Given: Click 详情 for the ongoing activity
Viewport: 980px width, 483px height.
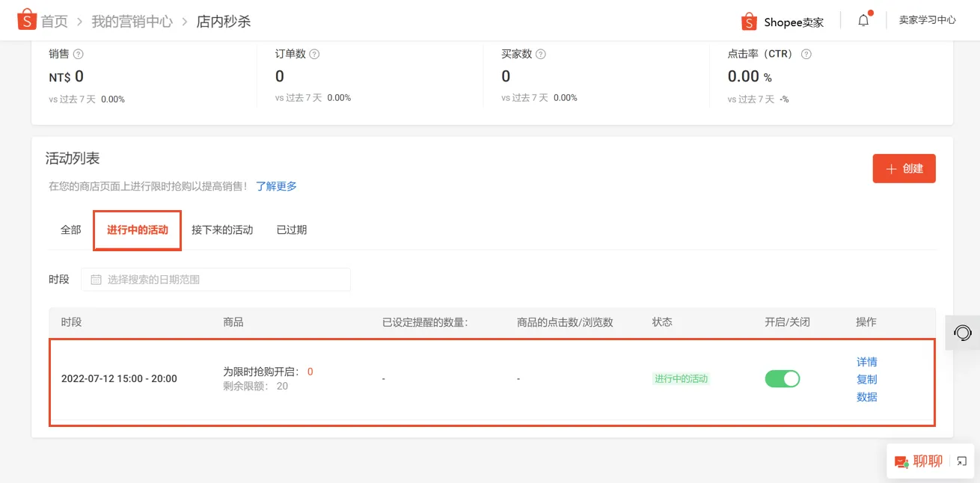Looking at the screenshot, I should [866, 362].
